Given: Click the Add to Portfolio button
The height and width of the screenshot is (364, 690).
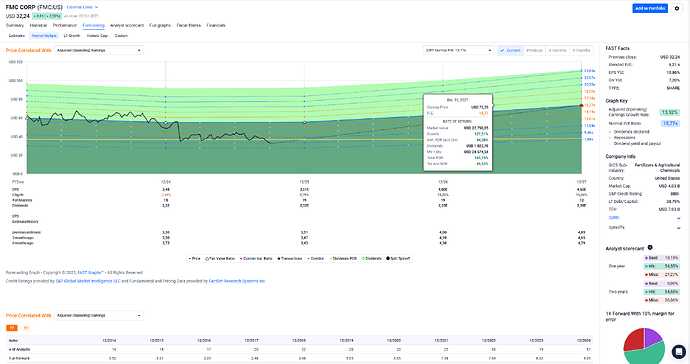Looking at the screenshot, I should (x=650, y=8).
